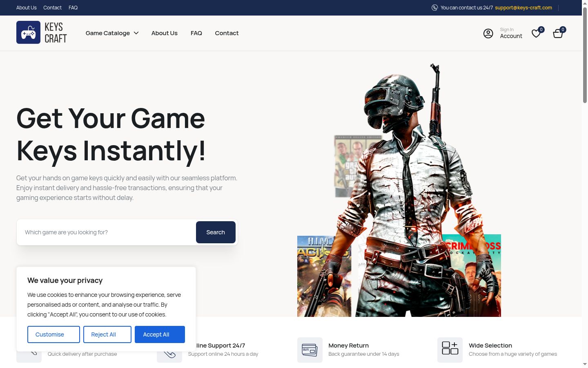Click About Us in top bar
The height and width of the screenshot is (368, 588).
pos(27,8)
